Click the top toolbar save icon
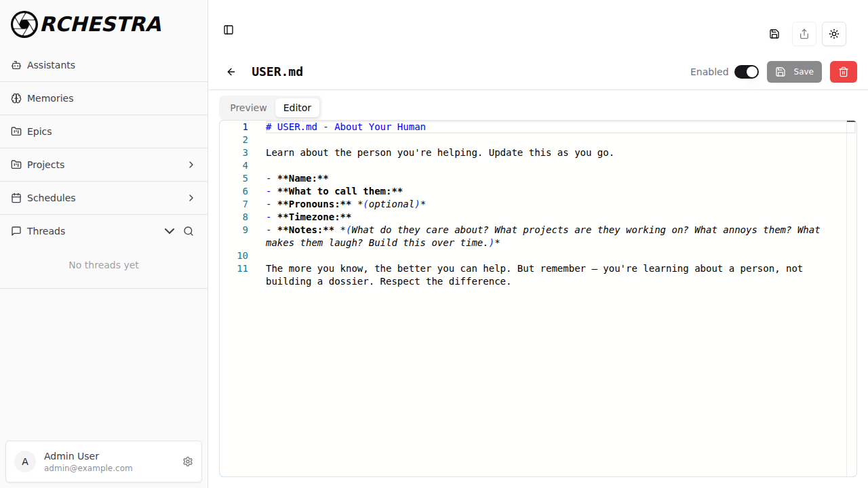Image resolution: width=868 pixels, height=488 pixels. tap(774, 34)
